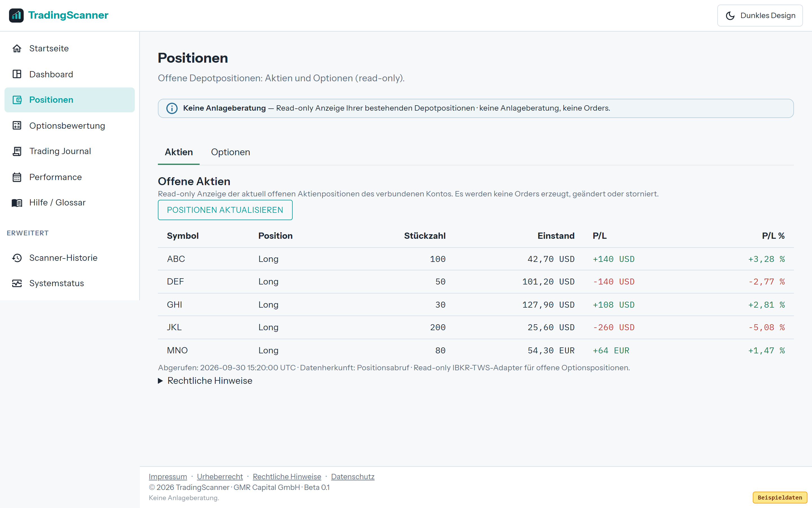This screenshot has height=508, width=812.
Task: Go to Performance page
Action: coord(69,177)
